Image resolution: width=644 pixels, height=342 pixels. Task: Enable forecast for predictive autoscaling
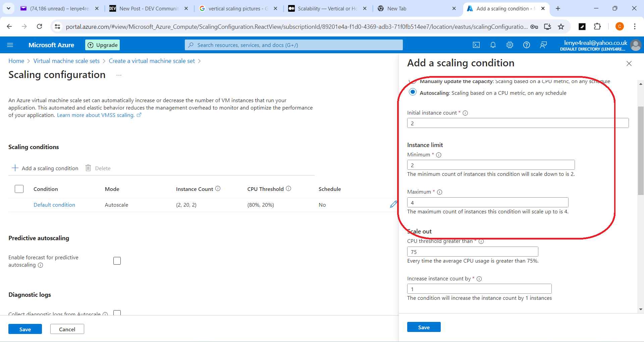coord(117,261)
